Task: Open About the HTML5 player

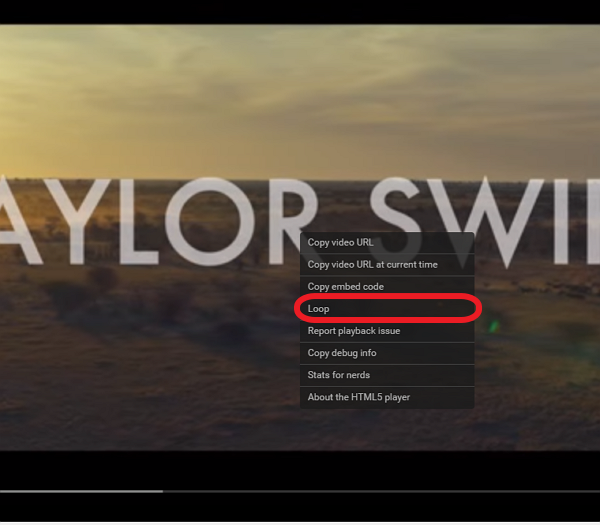Action: [387, 397]
